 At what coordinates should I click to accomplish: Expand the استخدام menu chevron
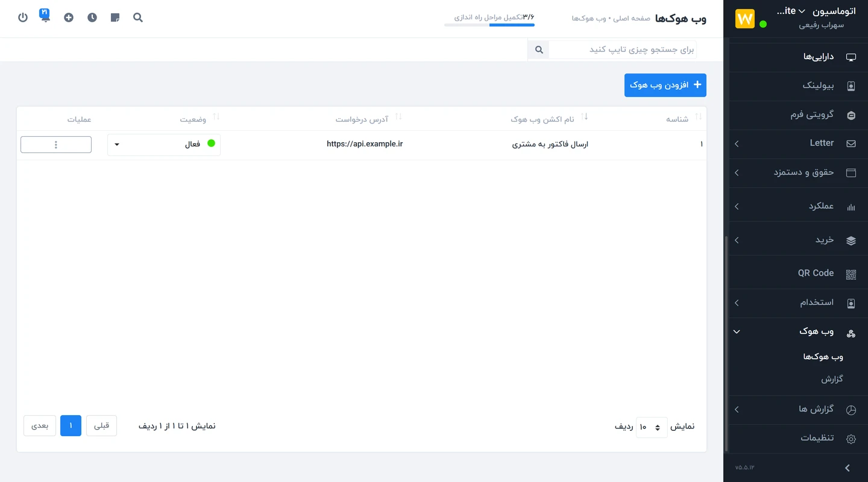(x=737, y=303)
